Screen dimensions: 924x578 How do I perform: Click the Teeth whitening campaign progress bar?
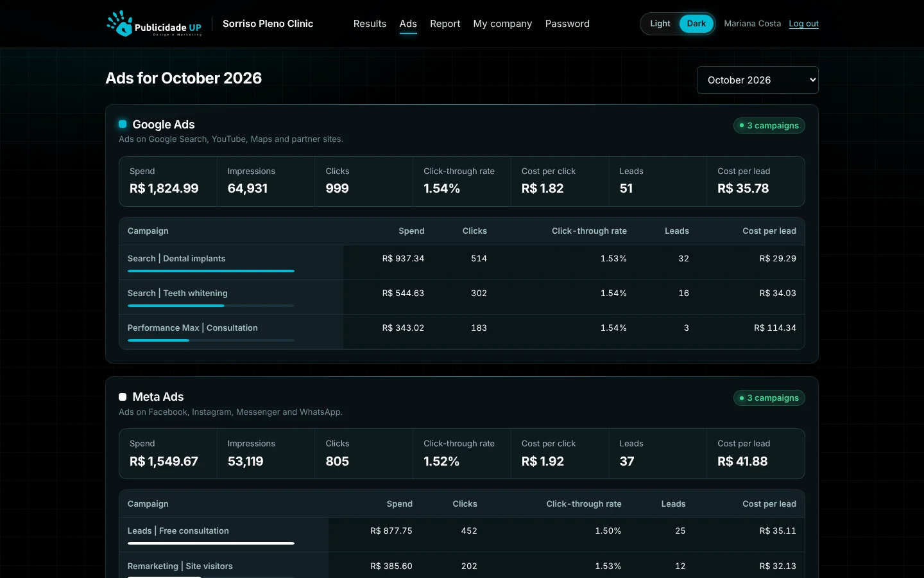coord(211,306)
